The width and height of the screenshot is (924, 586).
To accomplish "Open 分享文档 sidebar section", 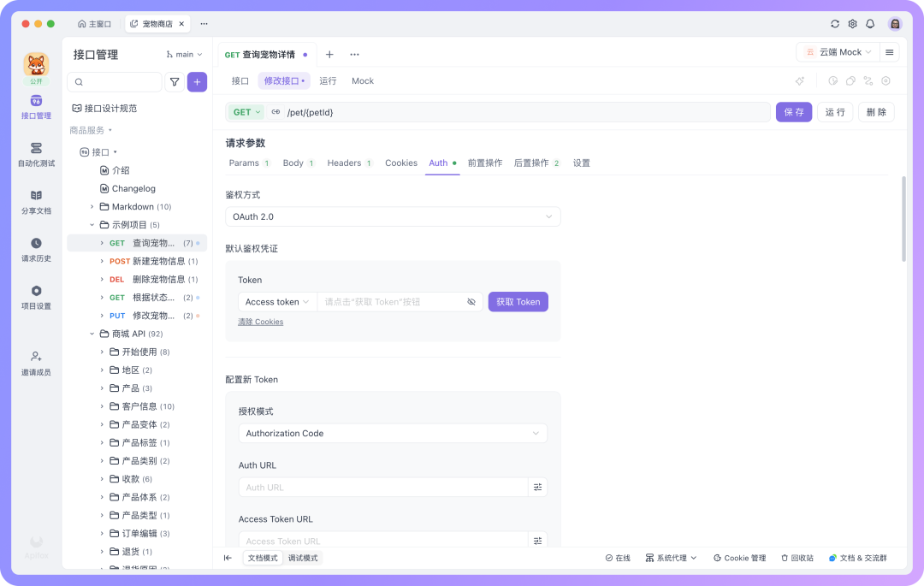I will pyautogui.click(x=36, y=203).
